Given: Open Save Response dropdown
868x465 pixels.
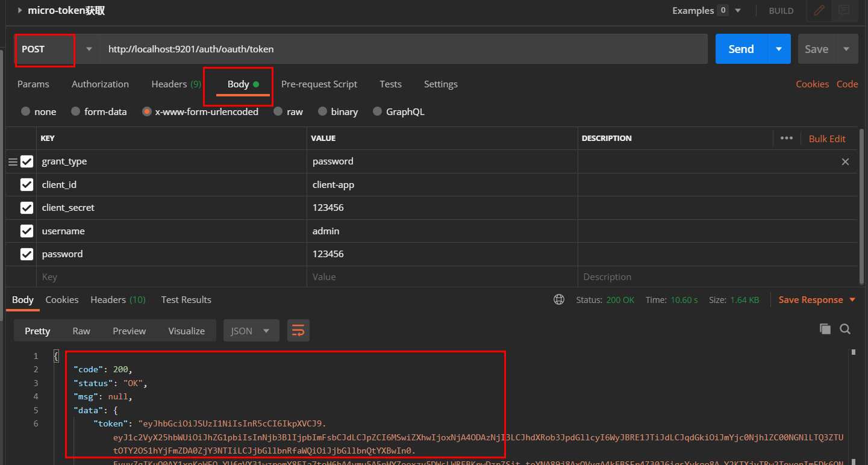Looking at the screenshot, I should (x=817, y=299).
